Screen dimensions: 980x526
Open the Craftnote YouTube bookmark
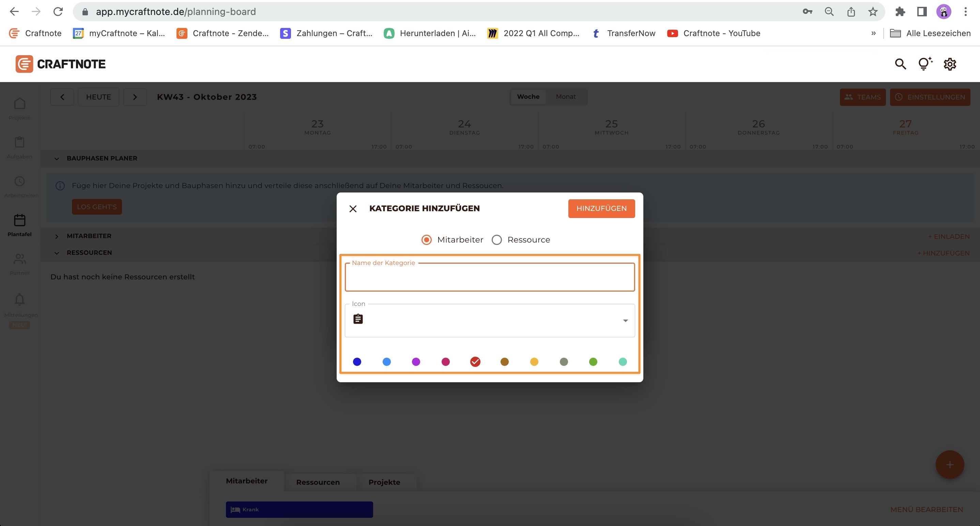click(713, 33)
